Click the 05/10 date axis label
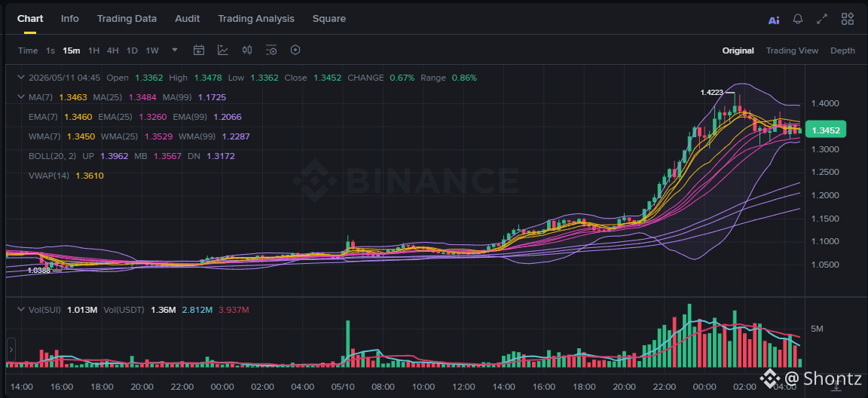This screenshot has width=868, height=398. [x=343, y=387]
